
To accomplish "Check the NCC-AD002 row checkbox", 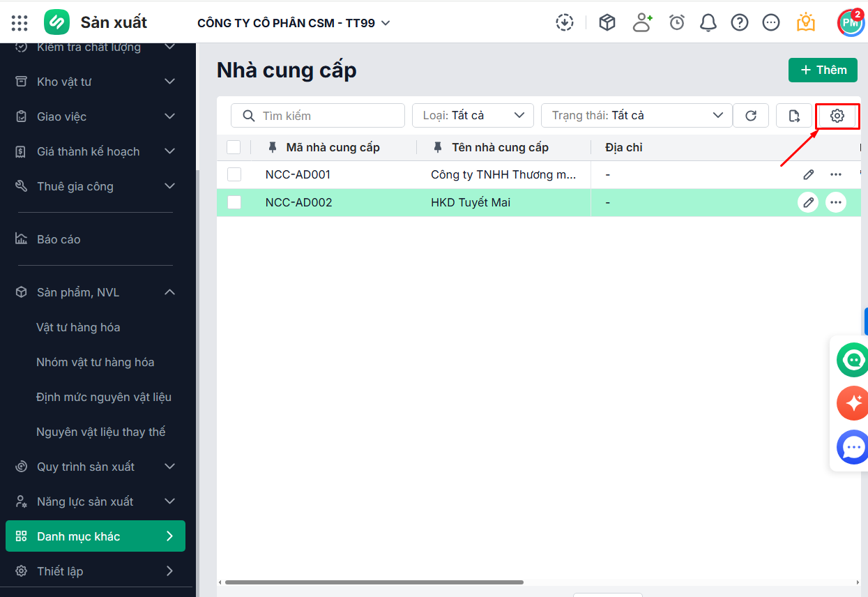I will coord(234,202).
